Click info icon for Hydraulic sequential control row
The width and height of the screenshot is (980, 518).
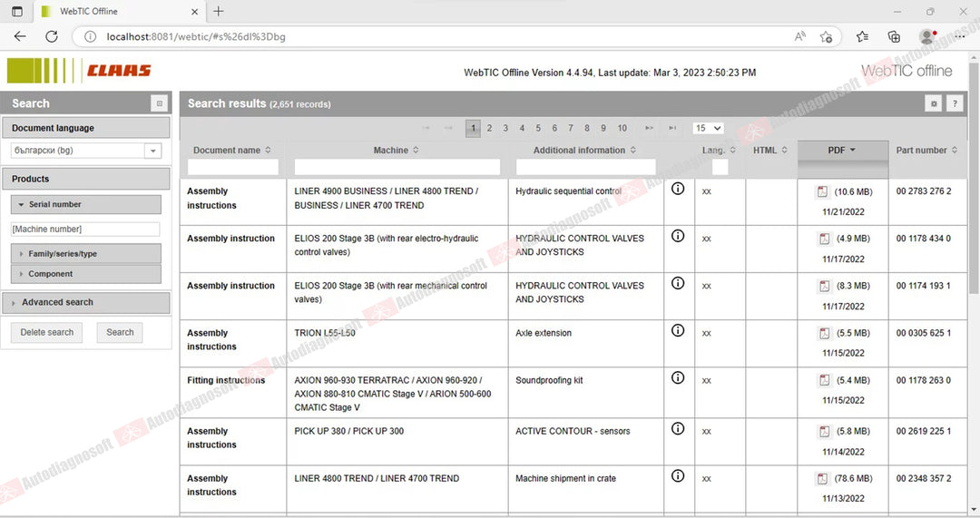click(x=678, y=189)
